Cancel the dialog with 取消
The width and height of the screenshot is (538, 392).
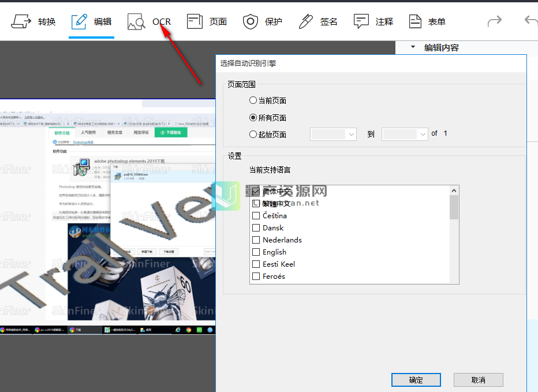coord(479,380)
